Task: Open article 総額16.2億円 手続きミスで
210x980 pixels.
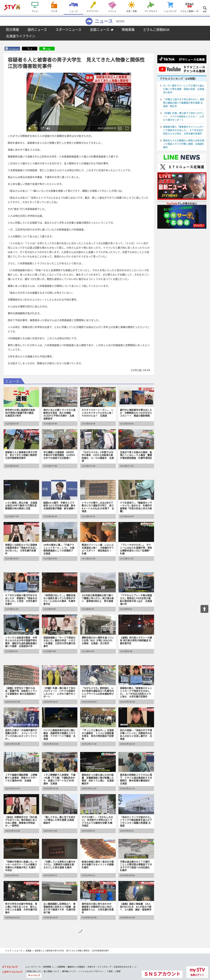Action: pos(60,499)
